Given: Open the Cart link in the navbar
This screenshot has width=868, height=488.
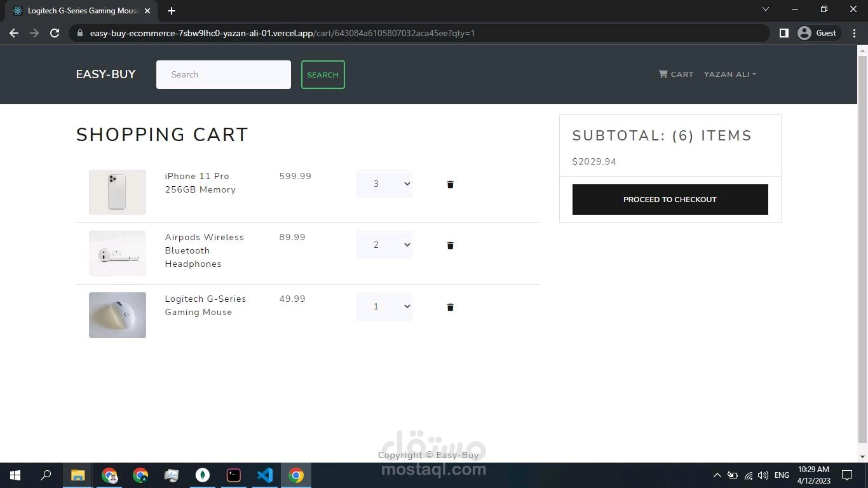Looking at the screenshot, I should coord(675,74).
